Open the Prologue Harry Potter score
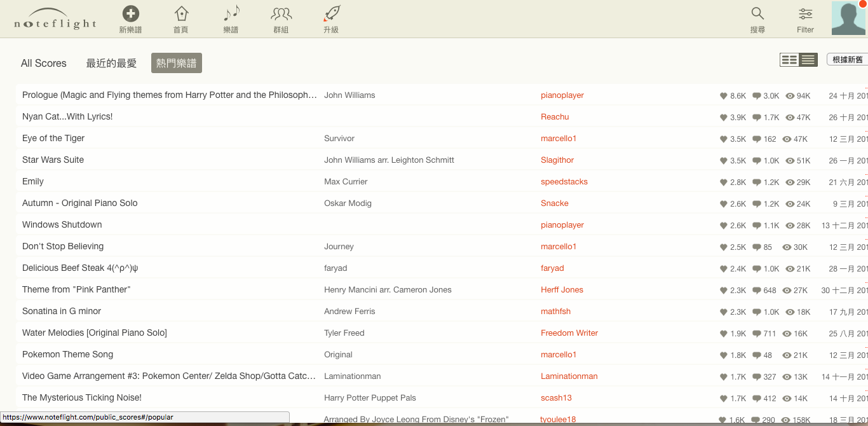 click(x=170, y=95)
